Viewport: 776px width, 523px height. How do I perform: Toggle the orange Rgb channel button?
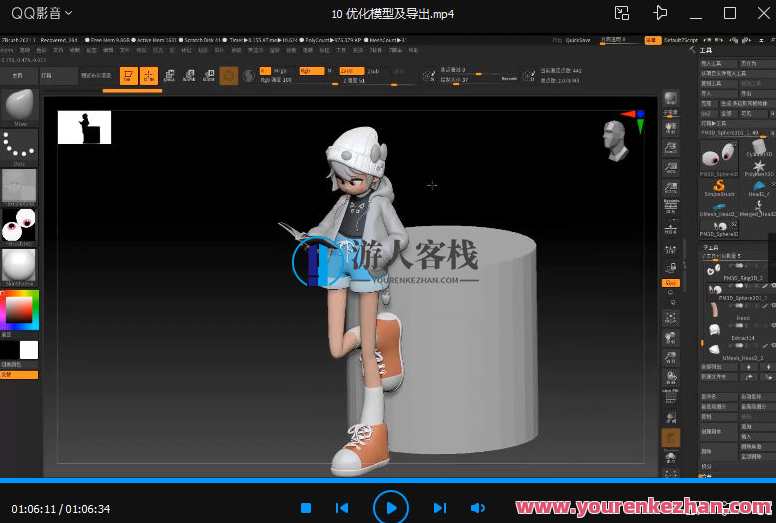click(x=312, y=71)
